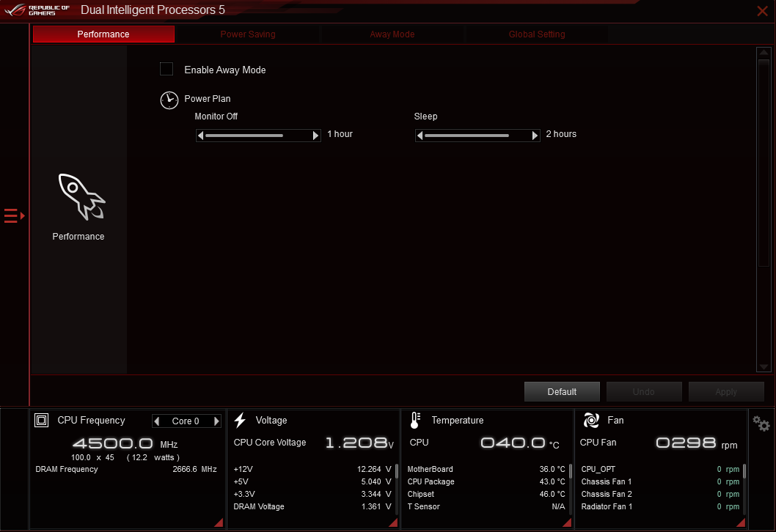Screen dimensions: 776x532
Task: Enable Away Mode checkbox
Action: coord(166,70)
